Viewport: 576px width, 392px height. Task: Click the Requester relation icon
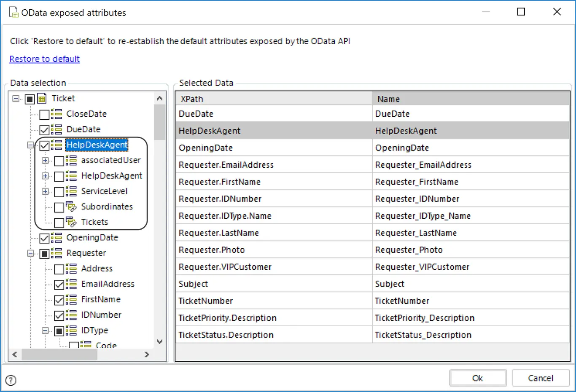point(57,253)
